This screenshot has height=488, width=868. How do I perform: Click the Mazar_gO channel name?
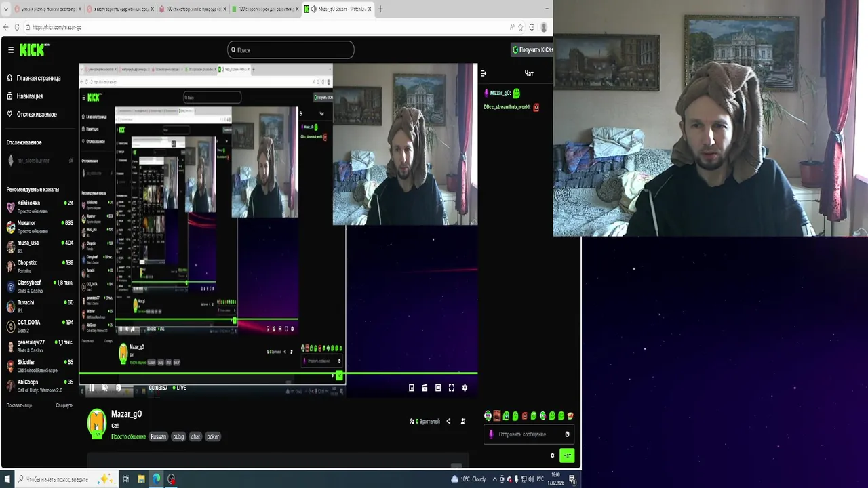(126, 414)
